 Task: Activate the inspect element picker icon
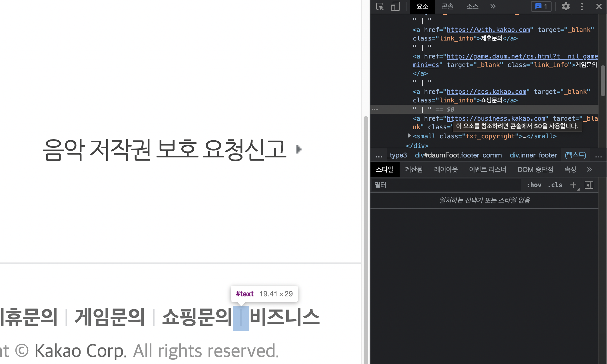380,6
